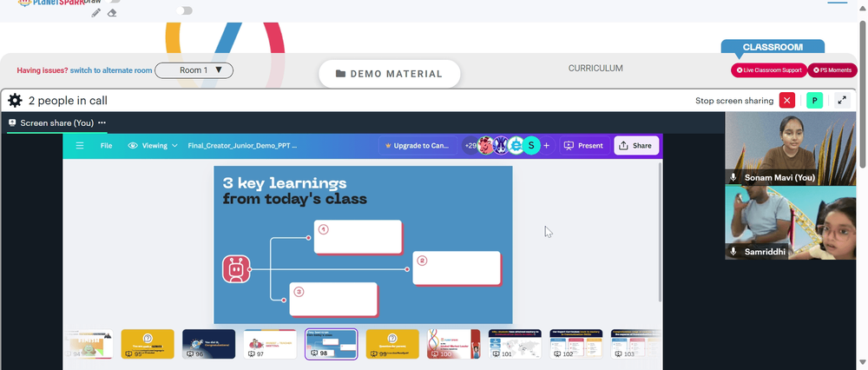Image resolution: width=868 pixels, height=370 pixels.
Task: Click the Final_Creator_Junior_Demo_PPT title
Action: point(242,146)
